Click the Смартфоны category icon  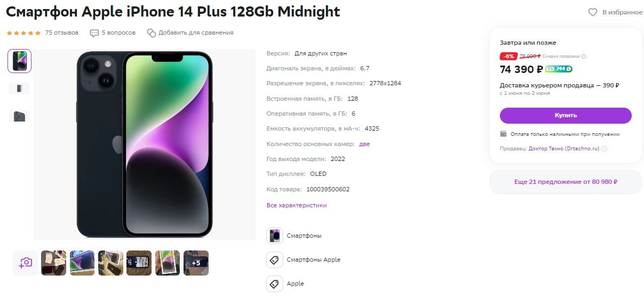(x=275, y=236)
